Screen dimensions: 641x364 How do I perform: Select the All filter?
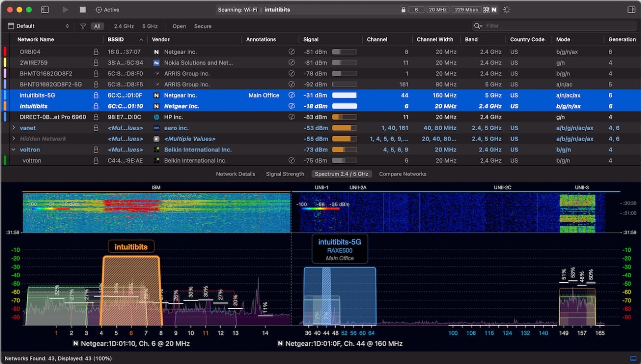click(x=98, y=26)
